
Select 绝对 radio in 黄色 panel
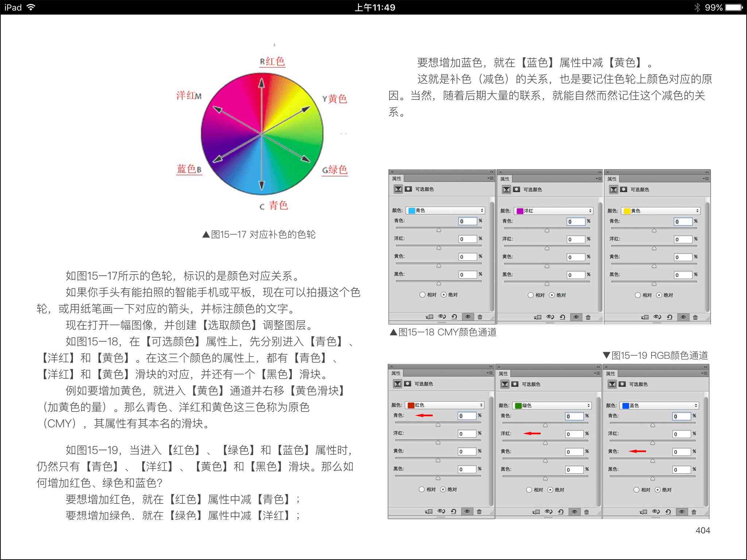[659, 295]
